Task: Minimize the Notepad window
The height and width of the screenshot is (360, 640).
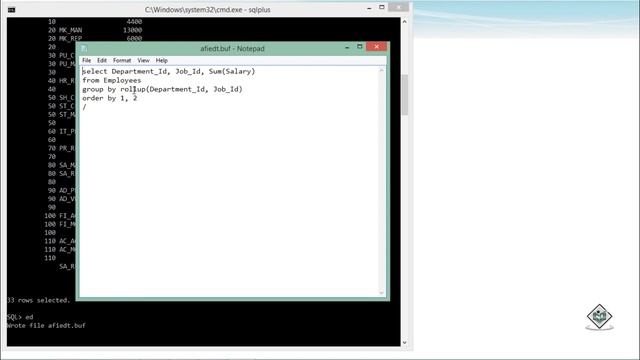Action: tap(347, 47)
